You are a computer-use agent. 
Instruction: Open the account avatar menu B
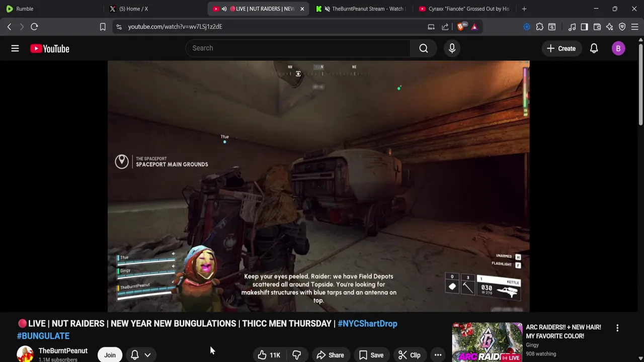coord(618,48)
